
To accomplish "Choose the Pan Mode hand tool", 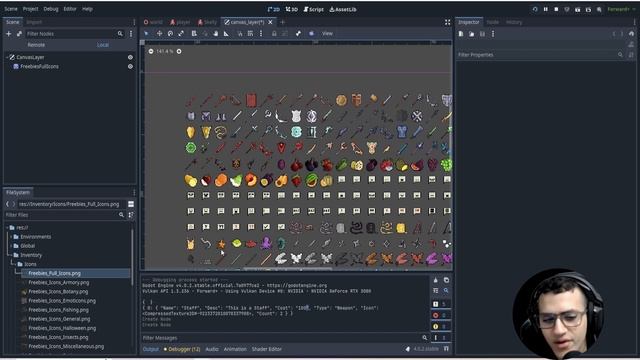I will (216, 34).
